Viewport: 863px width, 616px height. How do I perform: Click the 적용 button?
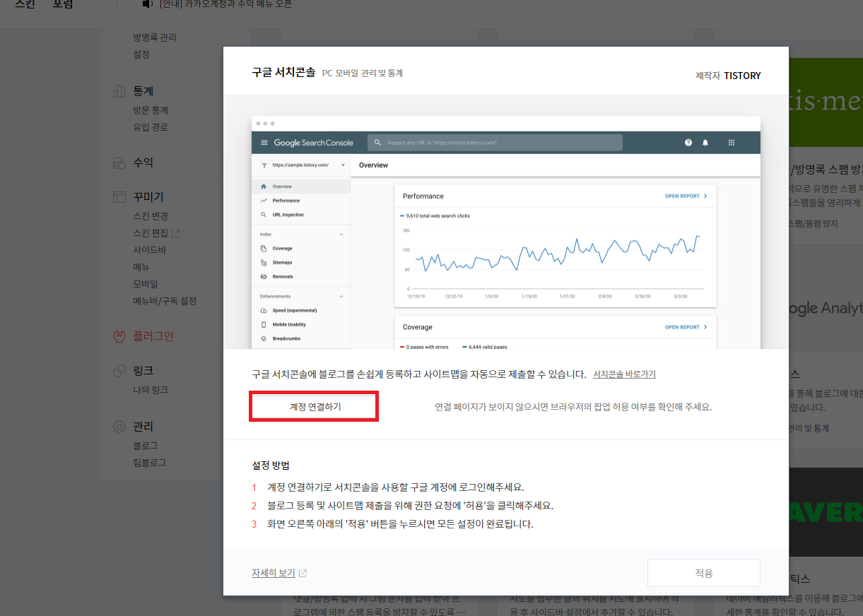pyautogui.click(x=703, y=573)
